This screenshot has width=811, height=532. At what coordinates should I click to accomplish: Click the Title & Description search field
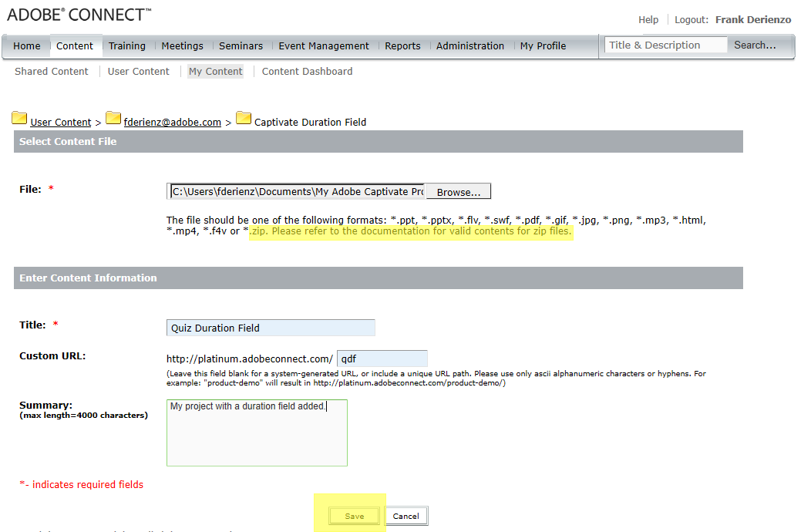pyautogui.click(x=666, y=45)
